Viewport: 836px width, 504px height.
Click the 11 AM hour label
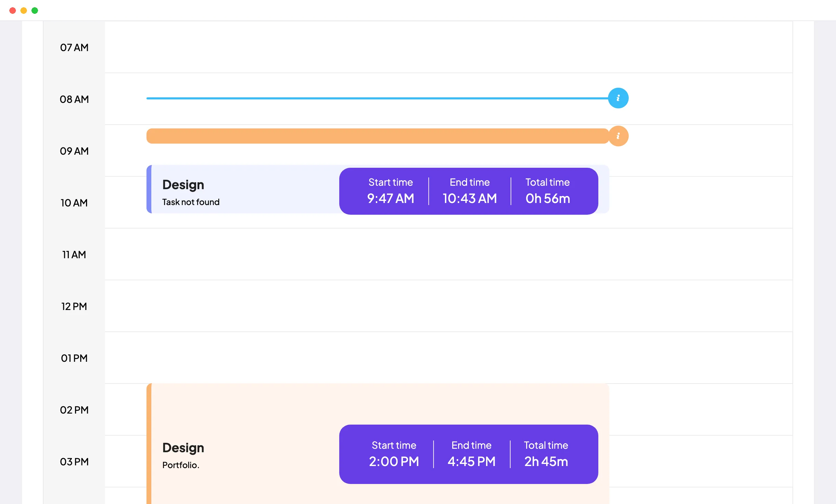click(x=74, y=254)
